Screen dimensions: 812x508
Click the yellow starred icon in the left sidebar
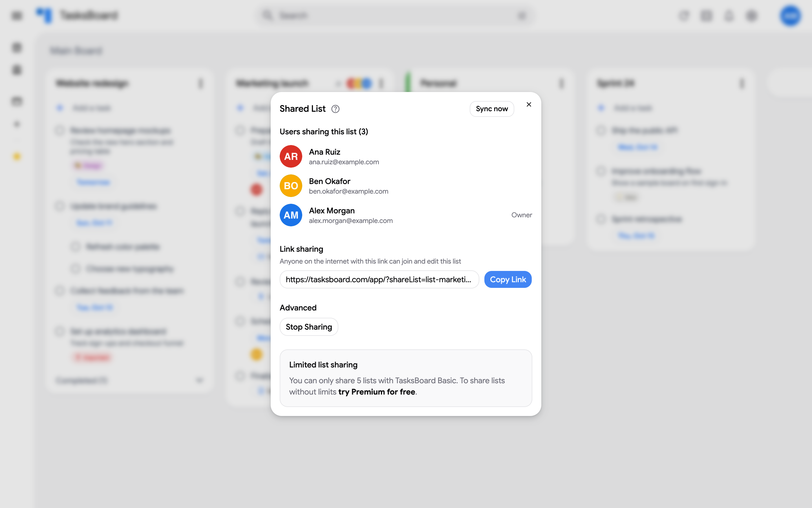click(17, 157)
